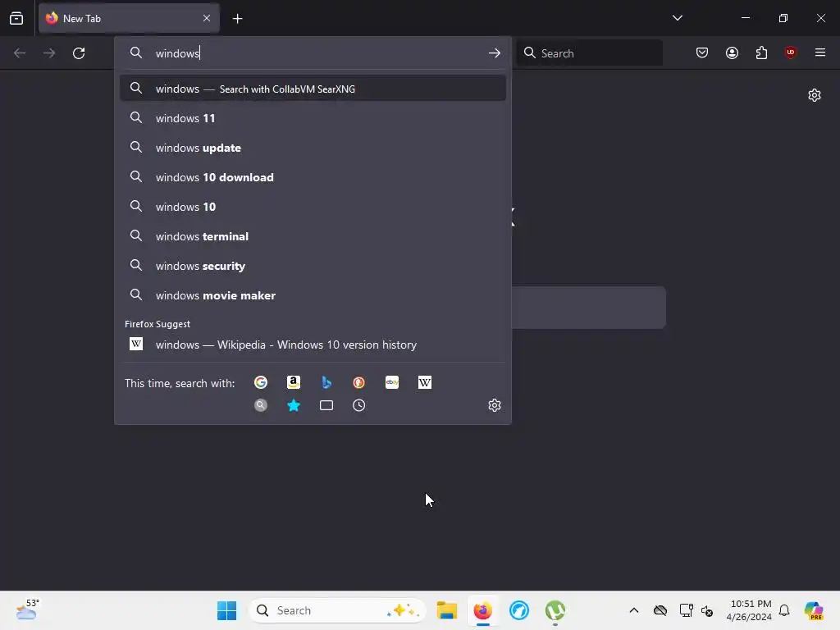Viewport: 840px width, 630px height.
Task: Switch to the New Tab tab
Action: [x=129, y=18]
